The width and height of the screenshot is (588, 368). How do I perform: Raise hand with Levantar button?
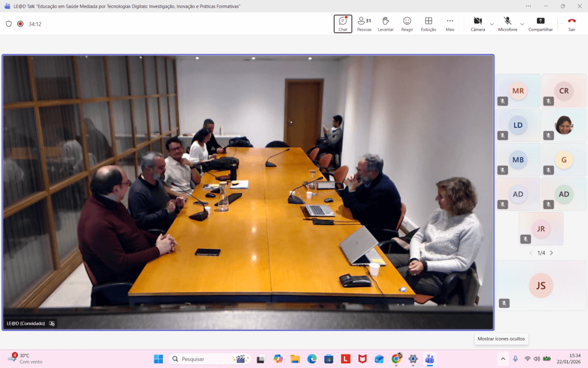[385, 24]
